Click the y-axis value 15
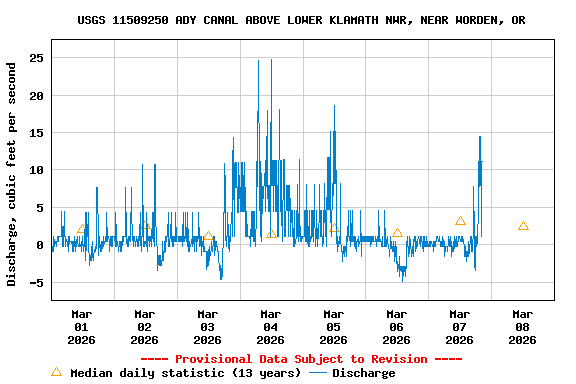The image size is (576, 384). 37,133
